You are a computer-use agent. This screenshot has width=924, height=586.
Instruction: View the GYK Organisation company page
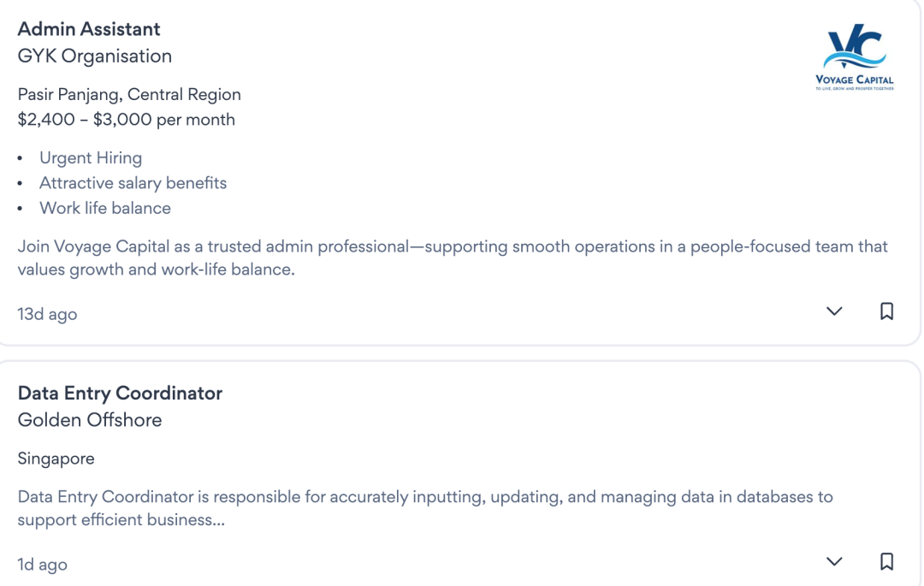[x=95, y=56]
